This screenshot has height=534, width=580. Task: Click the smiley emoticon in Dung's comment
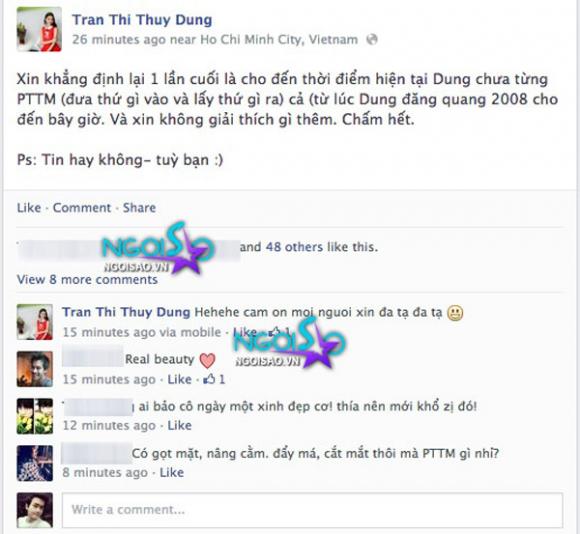coord(455,313)
